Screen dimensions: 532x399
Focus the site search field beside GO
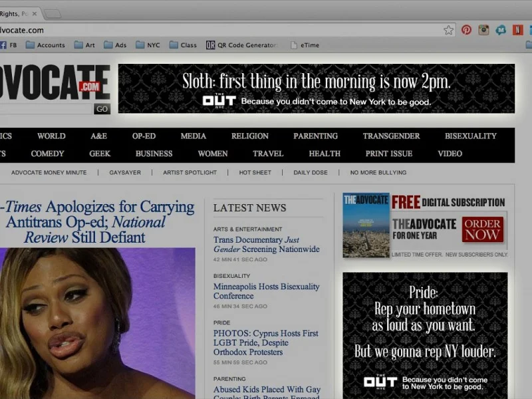46,109
